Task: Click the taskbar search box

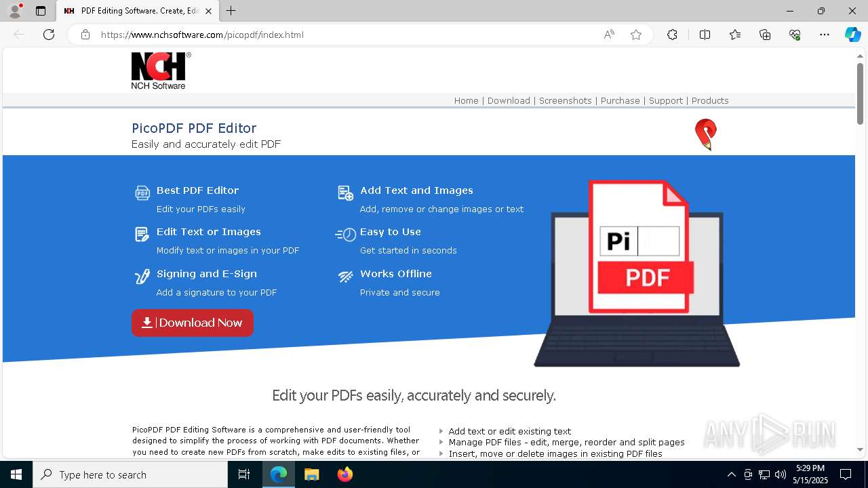Action: click(x=130, y=474)
